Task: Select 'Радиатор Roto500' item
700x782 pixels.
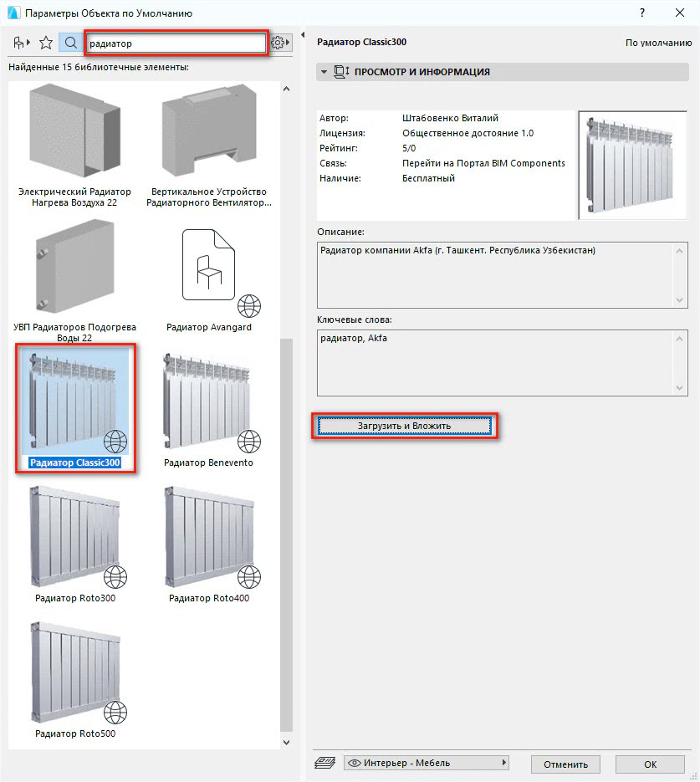Action: [75, 675]
